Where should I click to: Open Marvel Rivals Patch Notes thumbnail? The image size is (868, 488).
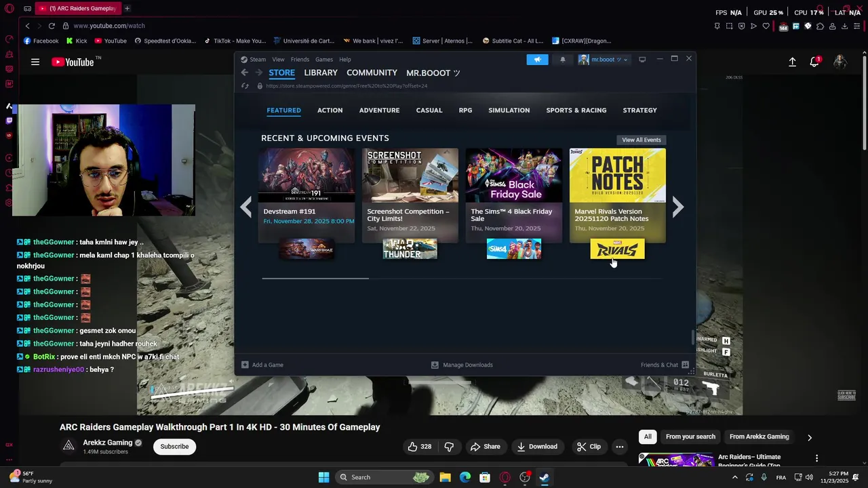617,176
